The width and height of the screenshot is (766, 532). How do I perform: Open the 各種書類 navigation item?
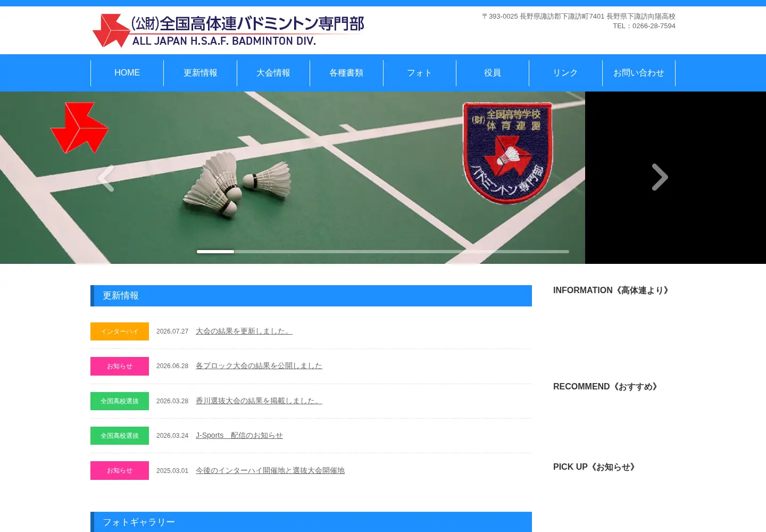(x=346, y=73)
